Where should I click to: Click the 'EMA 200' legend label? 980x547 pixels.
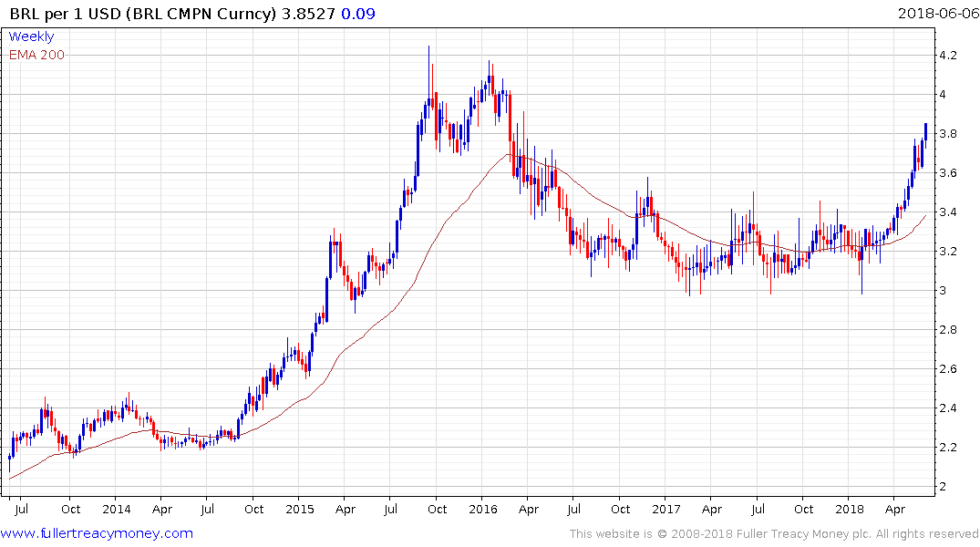pos(36,55)
